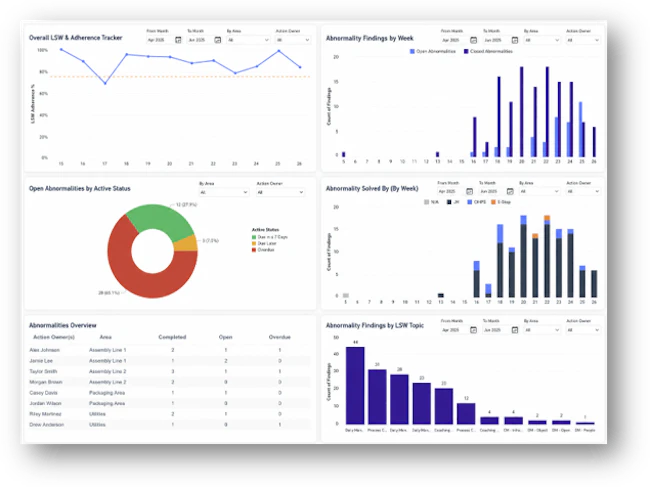Select the Casey Davis row name

pos(43,393)
